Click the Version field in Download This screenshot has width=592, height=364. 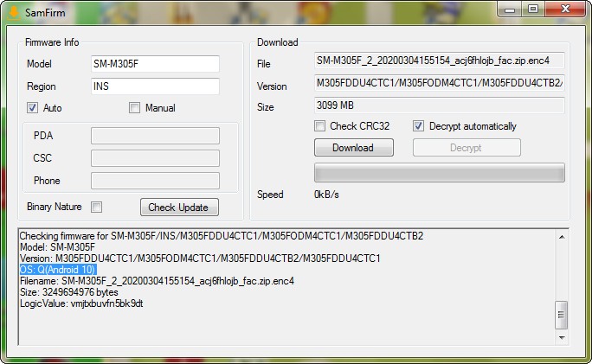pos(440,83)
